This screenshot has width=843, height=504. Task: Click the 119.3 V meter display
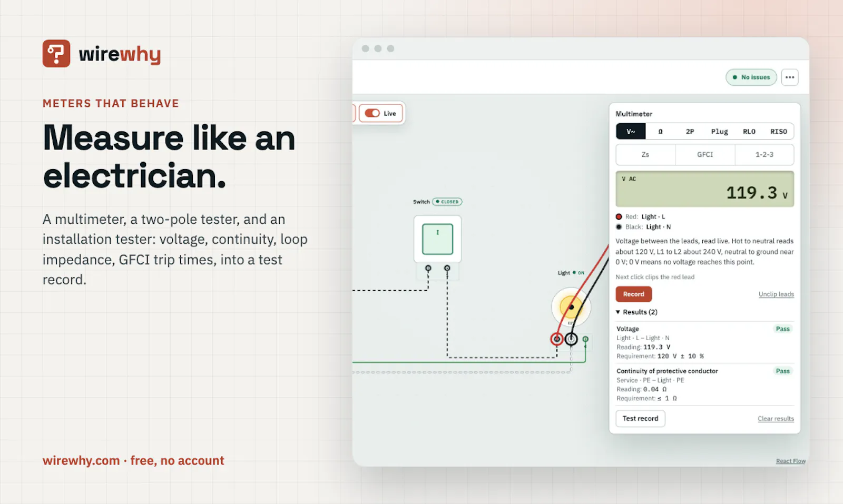pyautogui.click(x=705, y=189)
